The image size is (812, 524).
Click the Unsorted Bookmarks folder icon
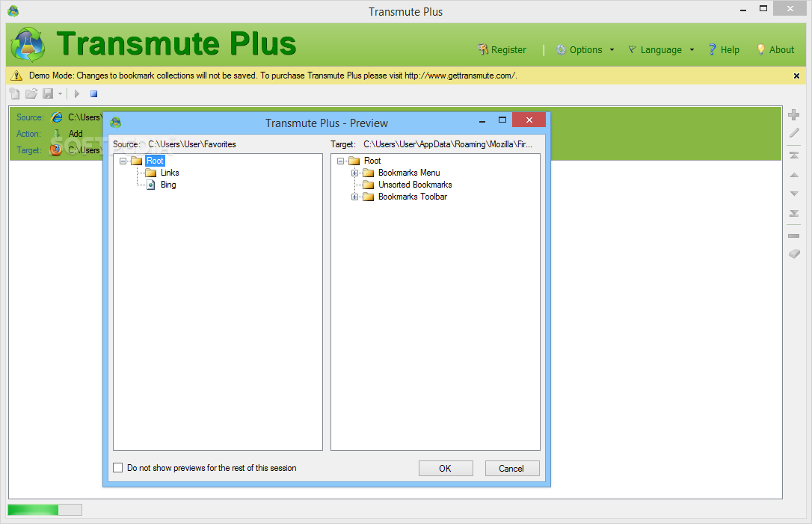click(x=368, y=185)
